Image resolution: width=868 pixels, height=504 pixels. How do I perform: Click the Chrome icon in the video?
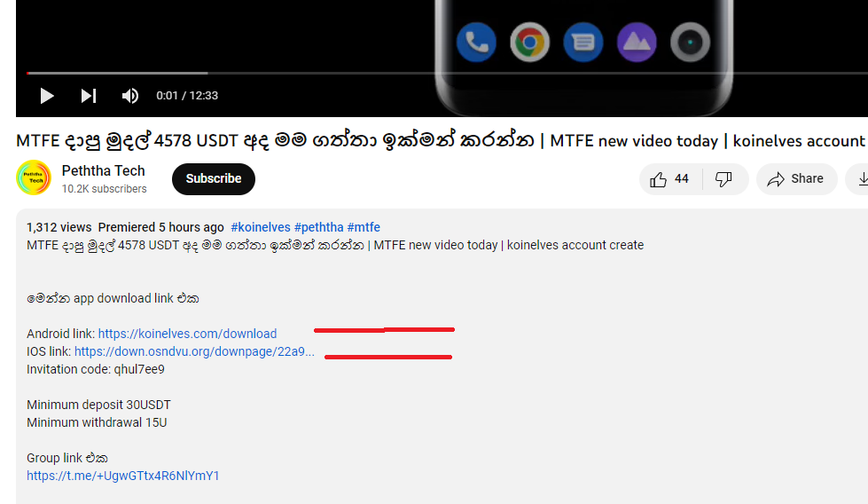click(x=530, y=42)
